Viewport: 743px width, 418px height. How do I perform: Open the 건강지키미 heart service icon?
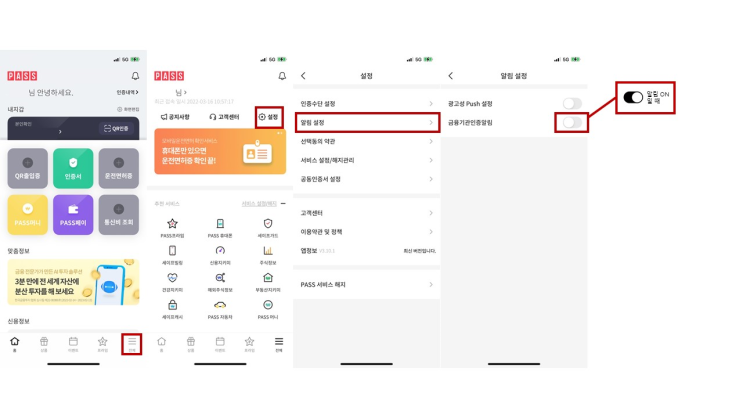click(172, 282)
